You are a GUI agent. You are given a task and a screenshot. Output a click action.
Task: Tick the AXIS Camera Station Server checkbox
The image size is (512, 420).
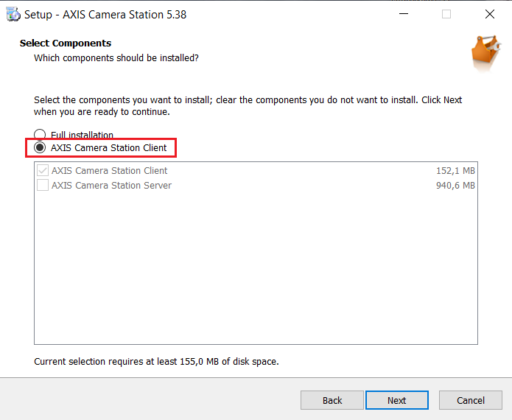click(43, 185)
